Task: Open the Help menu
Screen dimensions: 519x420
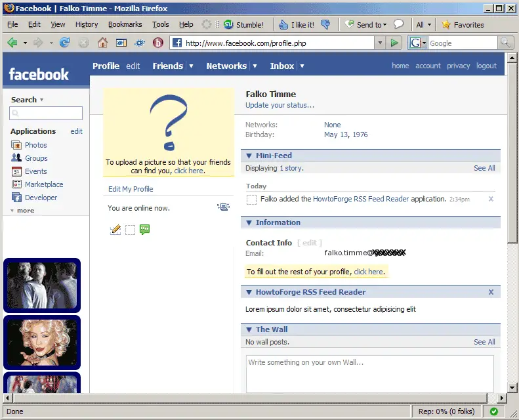Action: click(x=186, y=24)
